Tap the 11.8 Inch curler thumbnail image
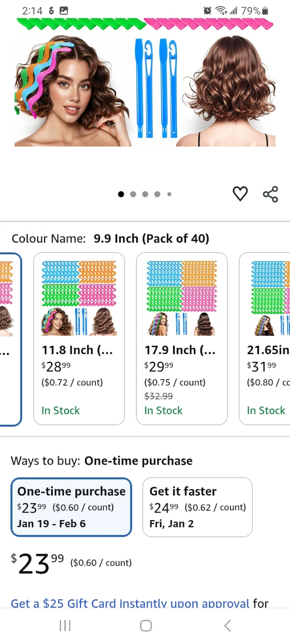Viewport: 290px width, 644px height. (79, 298)
